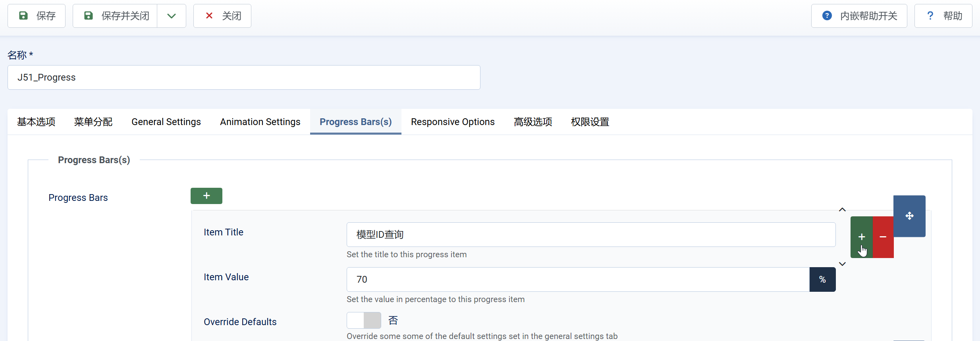The height and width of the screenshot is (341, 980).
Task: Click Save and Close button
Action: point(115,16)
